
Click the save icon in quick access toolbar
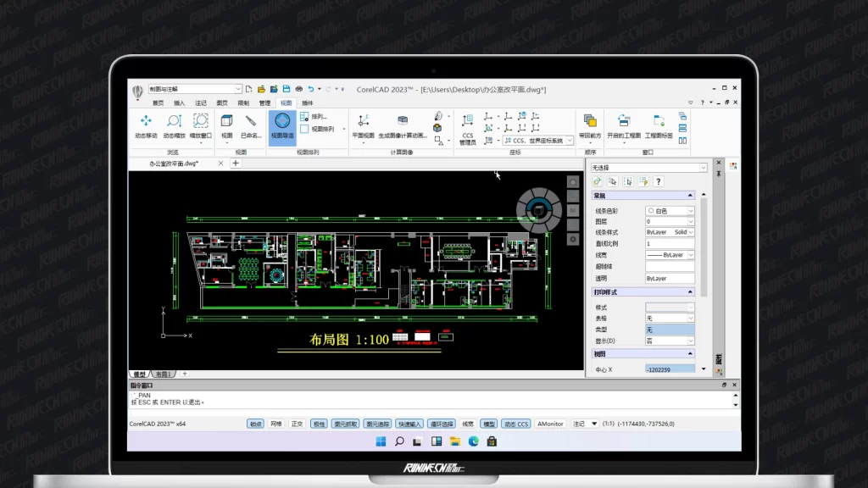(286, 89)
